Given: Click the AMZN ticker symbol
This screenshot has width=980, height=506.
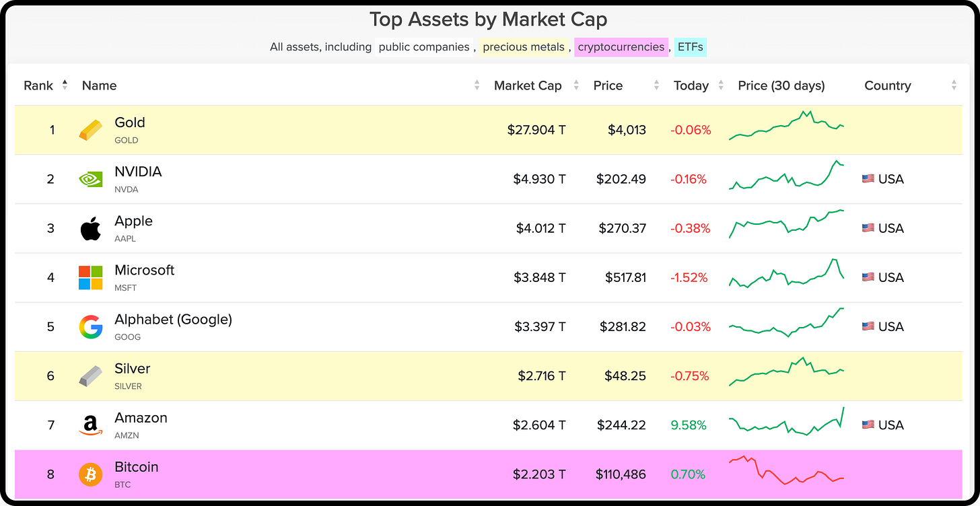Looking at the screenshot, I should click(x=128, y=435).
